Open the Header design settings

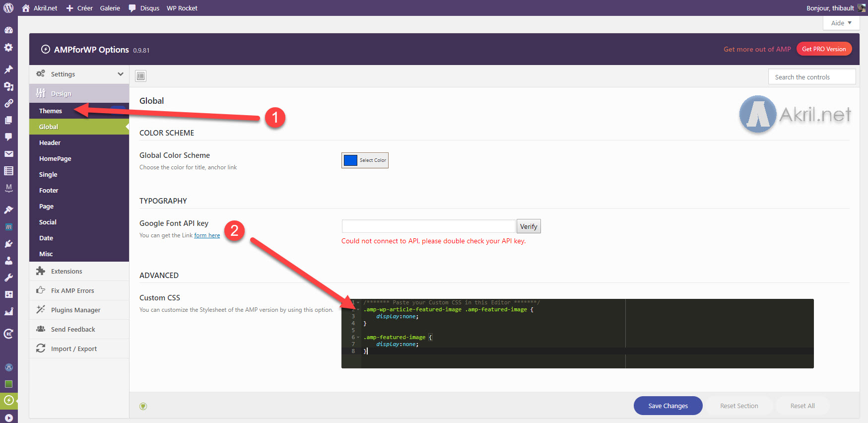(79, 142)
